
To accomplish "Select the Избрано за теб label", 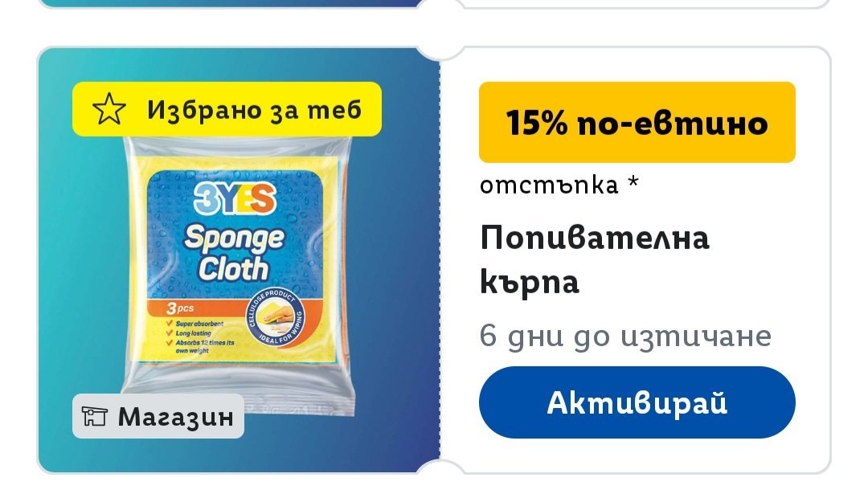I will tap(254, 109).
